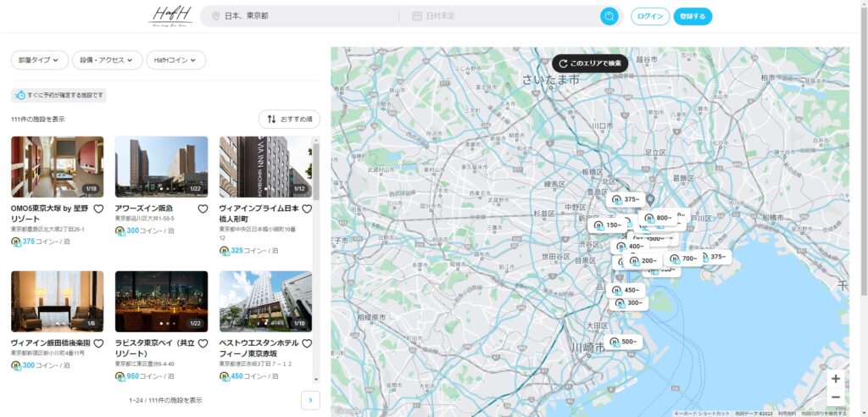This screenshot has width=868, height=417.
Task: Click the 400~ coin marker on map
Action: (630, 247)
